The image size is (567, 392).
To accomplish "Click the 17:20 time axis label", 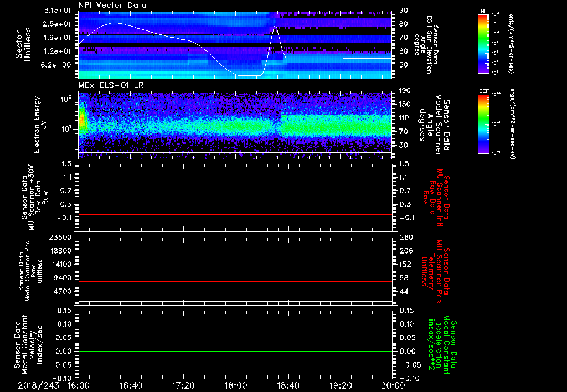I will (x=183, y=385).
